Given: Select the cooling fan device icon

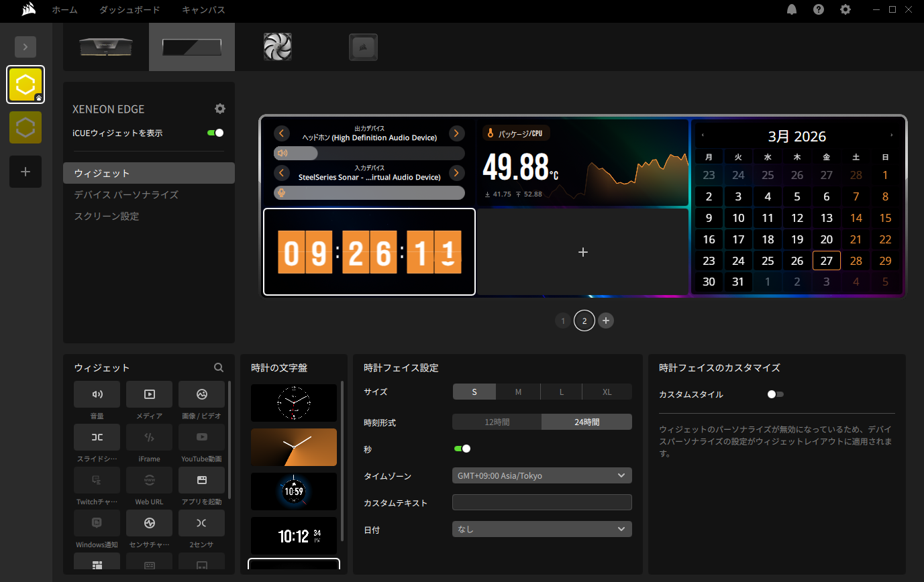Looking at the screenshot, I should click(x=278, y=47).
